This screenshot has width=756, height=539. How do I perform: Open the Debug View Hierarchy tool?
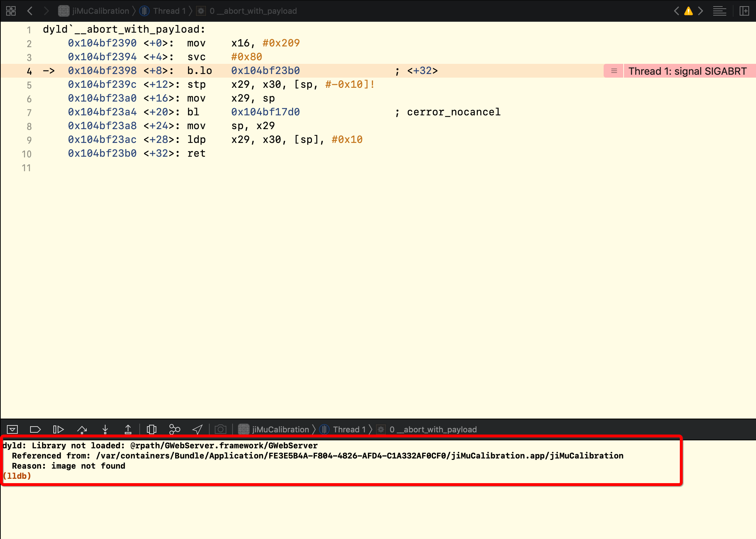[x=152, y=429]
